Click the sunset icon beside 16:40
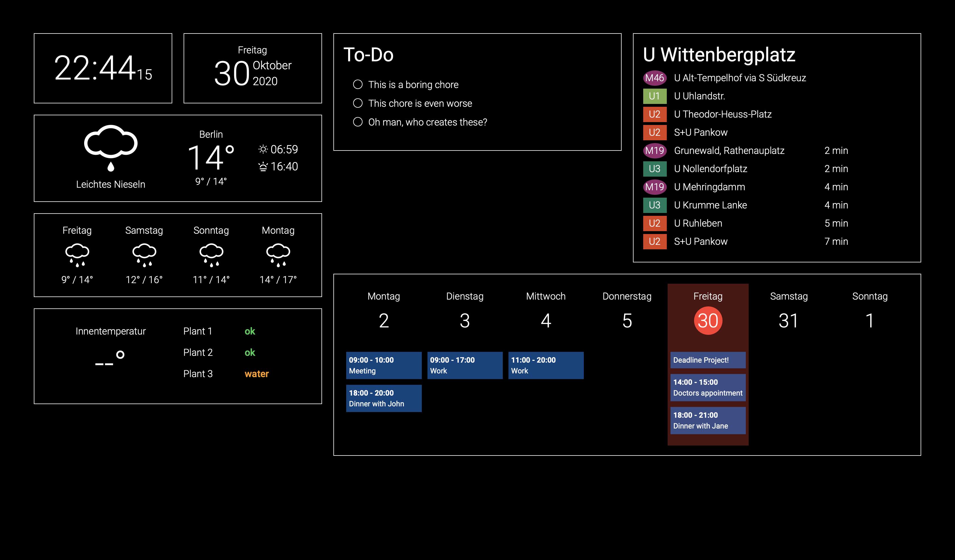 pyautogui.click(x=263, y=167)
